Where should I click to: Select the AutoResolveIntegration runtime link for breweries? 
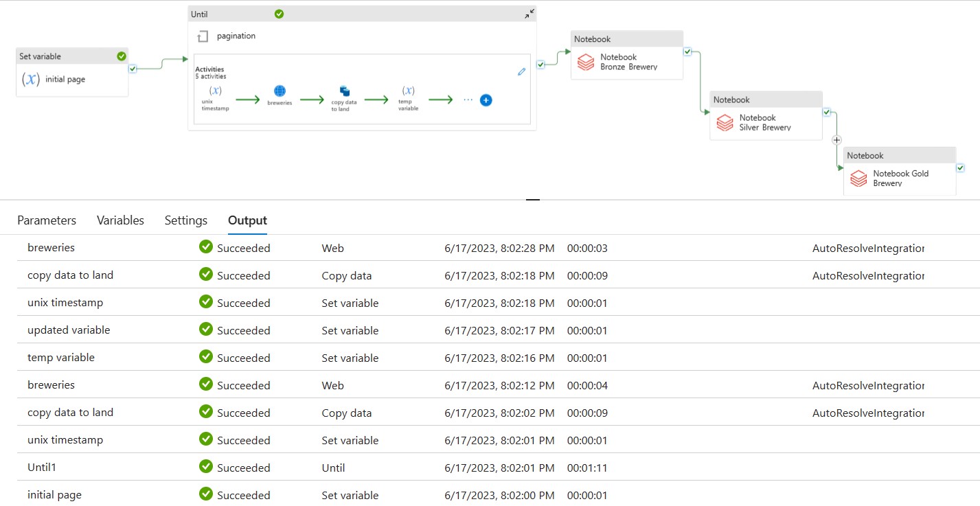click(868, 247)
